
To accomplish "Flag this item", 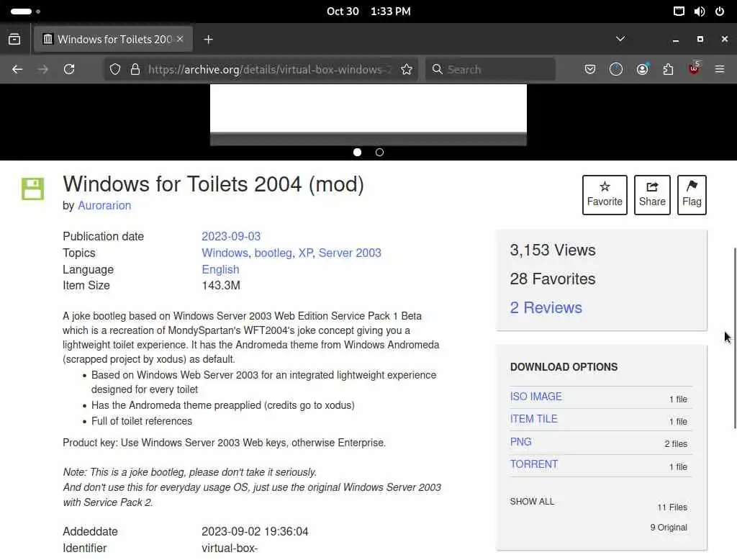I will coord(692,194).
